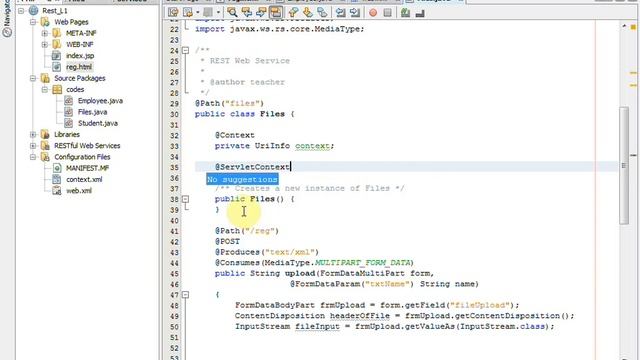Image resolution: width=640 pixels, height=360 pixels.
Task: Collapse constructor fold at line 38
Action: (185, 199)
